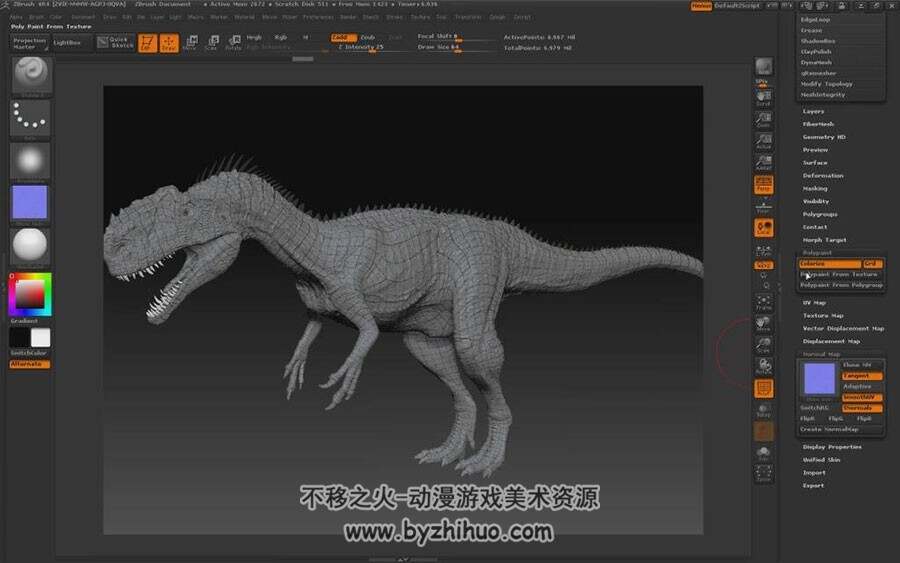Adjust the Draw Size slider

click(457, 48)
